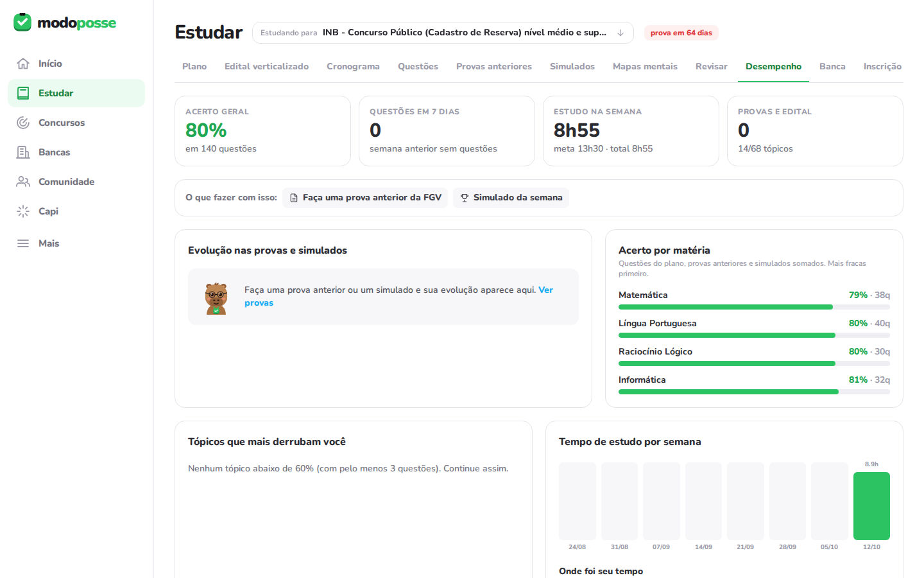This screenshot has height=578, width=924.
Task: Click the modoposse logo icon
Action: coord(22,22)
